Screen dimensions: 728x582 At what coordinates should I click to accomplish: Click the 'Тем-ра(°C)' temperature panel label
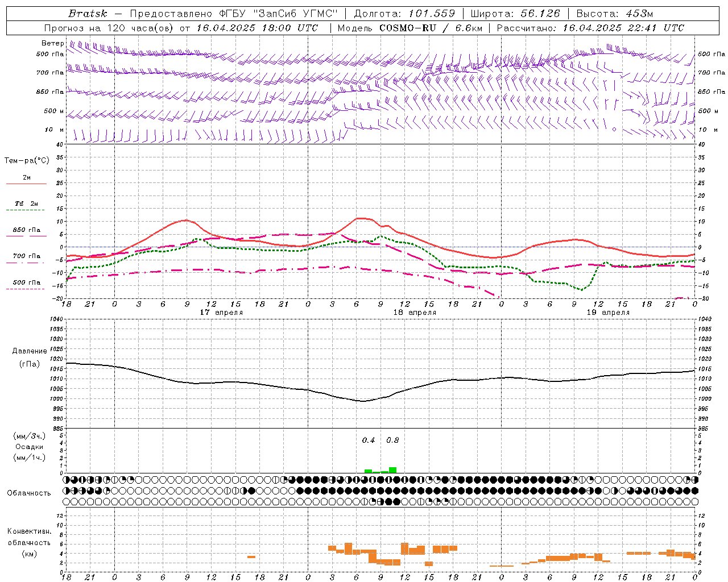click(x=27, y=161)
